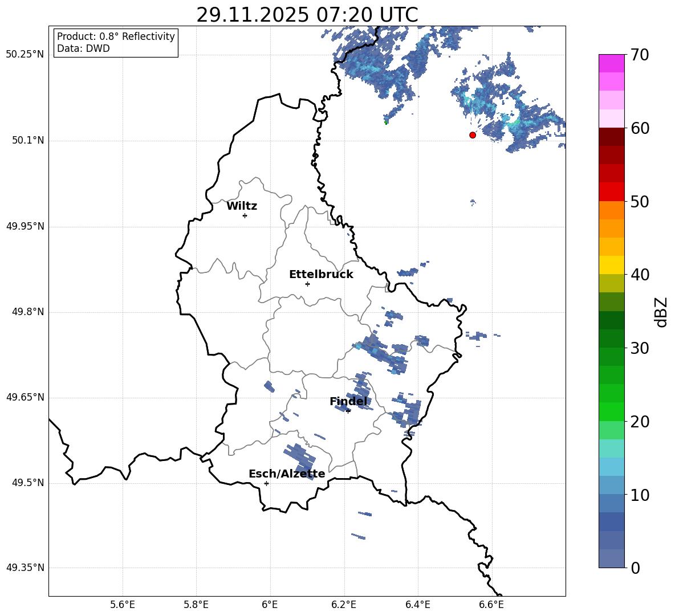The image size is (675, 616).
Task: Click colorbar tick value 10
Action: point(640,495)
